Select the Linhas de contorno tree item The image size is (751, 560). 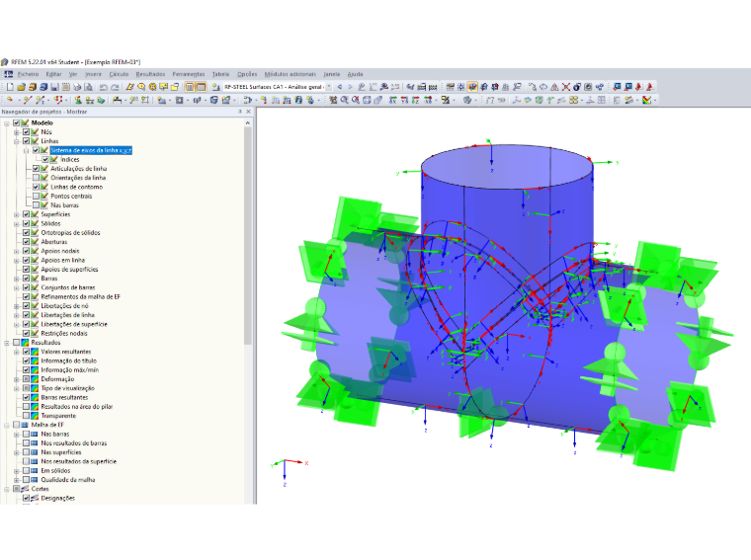click(x=77, y=187)
